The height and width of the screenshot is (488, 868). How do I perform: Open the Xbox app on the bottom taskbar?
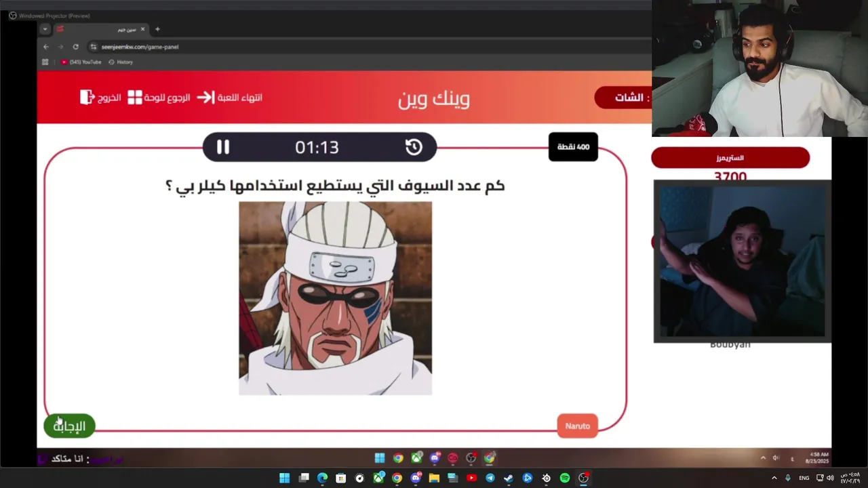pyautogui.click(x=378, y=478)
